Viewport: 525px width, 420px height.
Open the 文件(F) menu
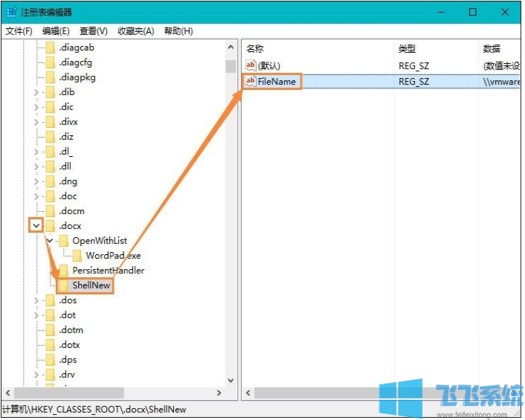pyautogui.click(x=19, y=30)
